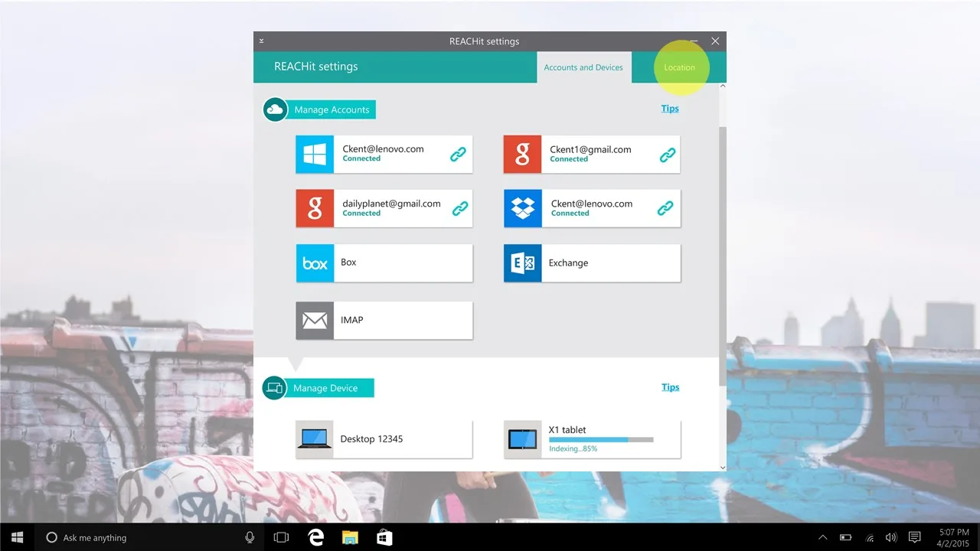Screen dimensions: 980x551
Task: Open File Explorer from the taskbar
Action: 350,537
